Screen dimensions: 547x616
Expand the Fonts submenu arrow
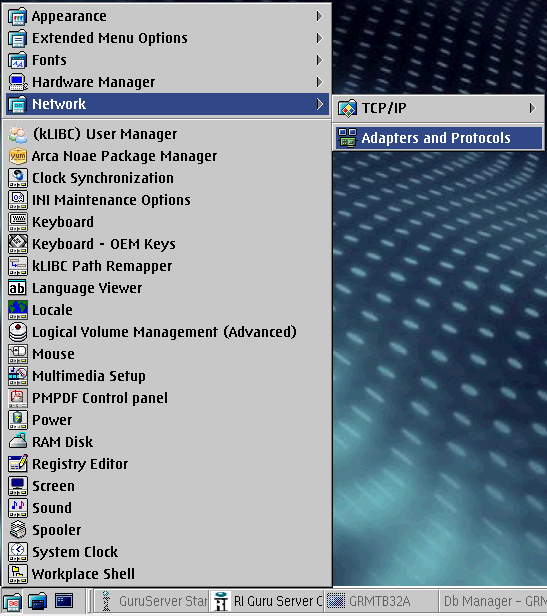[x=319, y=60]
